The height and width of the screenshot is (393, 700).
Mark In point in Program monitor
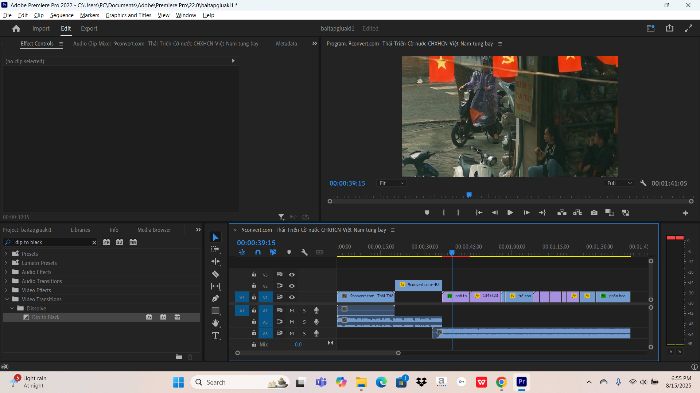point(443,213)
